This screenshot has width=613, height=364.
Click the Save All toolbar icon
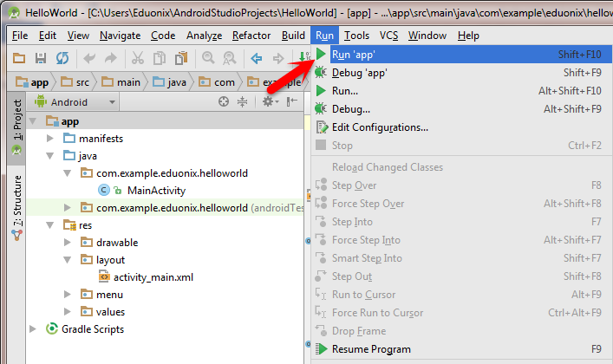click(x=41, y=58)
